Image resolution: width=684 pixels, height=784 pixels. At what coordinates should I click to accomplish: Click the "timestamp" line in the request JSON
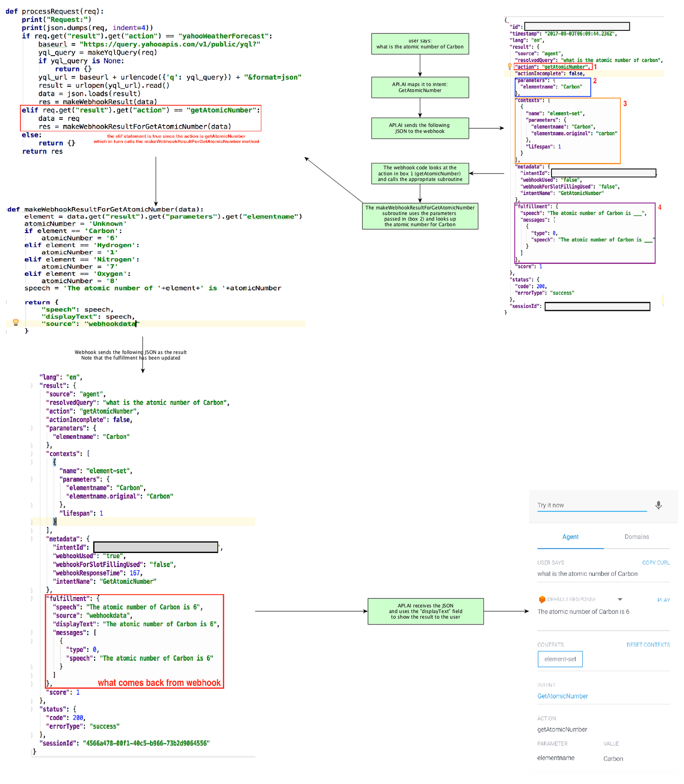coord(563,33)
